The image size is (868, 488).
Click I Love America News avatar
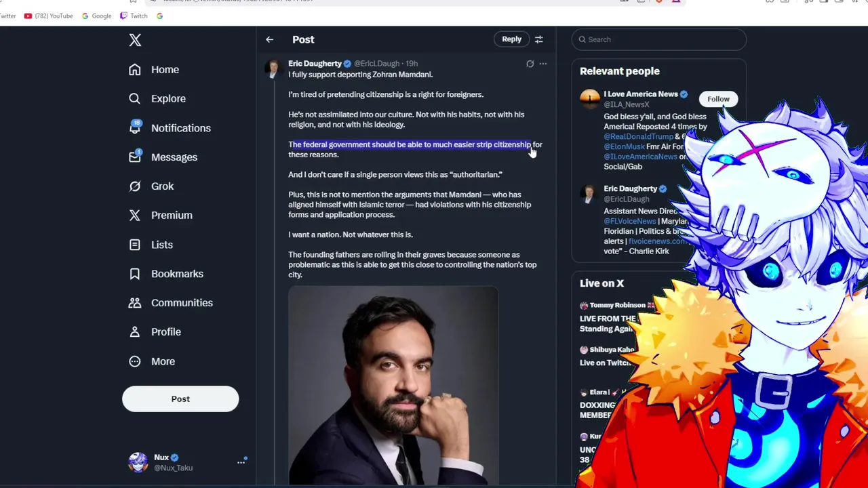[x=589, y=99]
